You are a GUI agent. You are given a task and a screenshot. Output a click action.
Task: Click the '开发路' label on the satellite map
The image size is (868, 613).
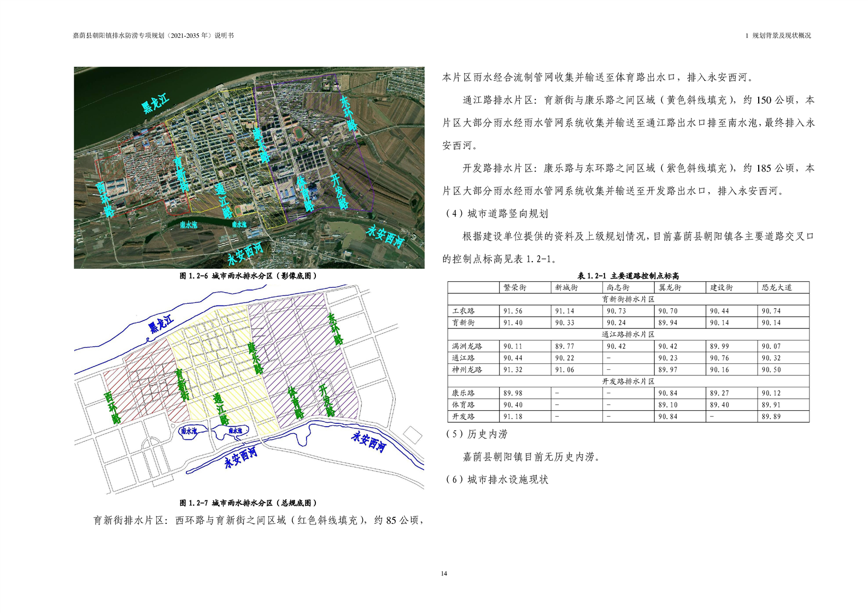point(339,192)
